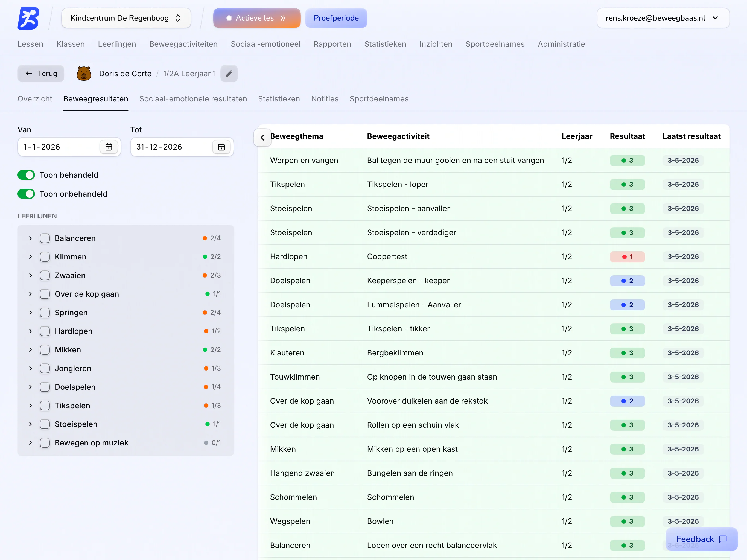The height and width of the screenshot is (560, 747).
Task: Open the Feedback button
Action: tap(701, 539)
